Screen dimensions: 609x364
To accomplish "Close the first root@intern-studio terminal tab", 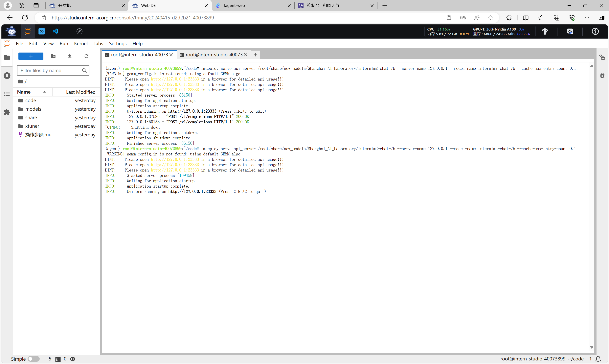I will (x=171, y=55).
